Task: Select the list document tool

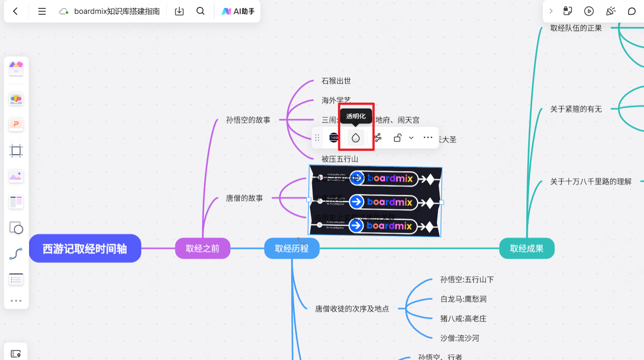Action: (x=16, y=280)
